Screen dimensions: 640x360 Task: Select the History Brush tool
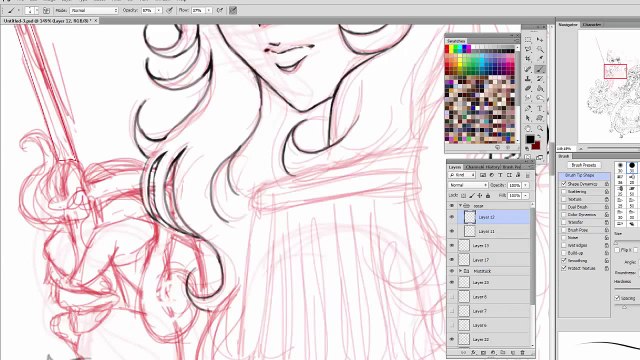click(x=540, y=79)
